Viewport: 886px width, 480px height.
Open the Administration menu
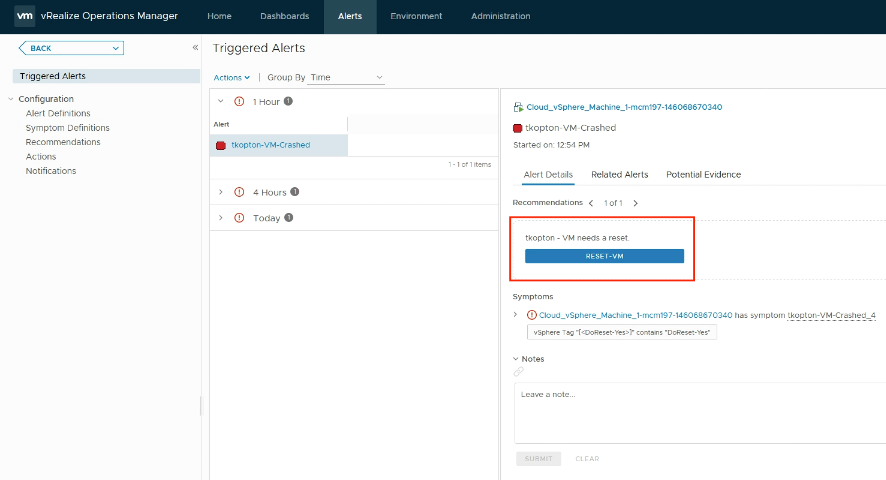pos(501,16)
